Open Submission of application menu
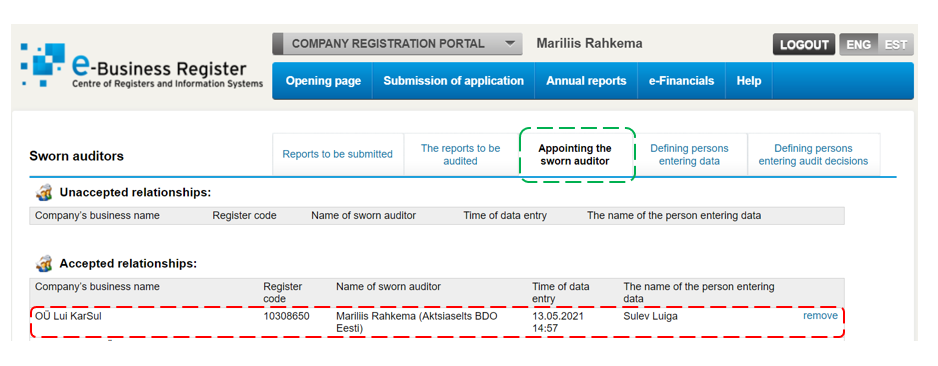Screen dimensions: 938x366 [x=453, y=81]
